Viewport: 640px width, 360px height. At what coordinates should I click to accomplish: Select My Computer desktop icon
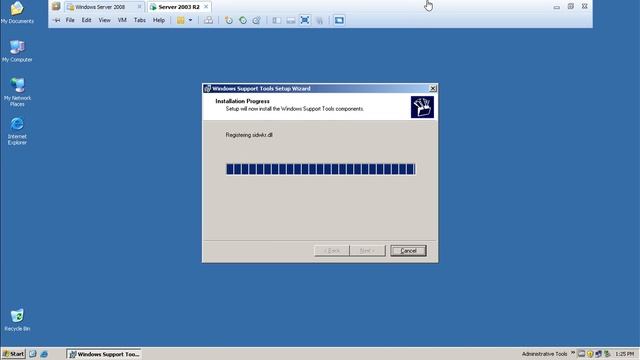17,51
